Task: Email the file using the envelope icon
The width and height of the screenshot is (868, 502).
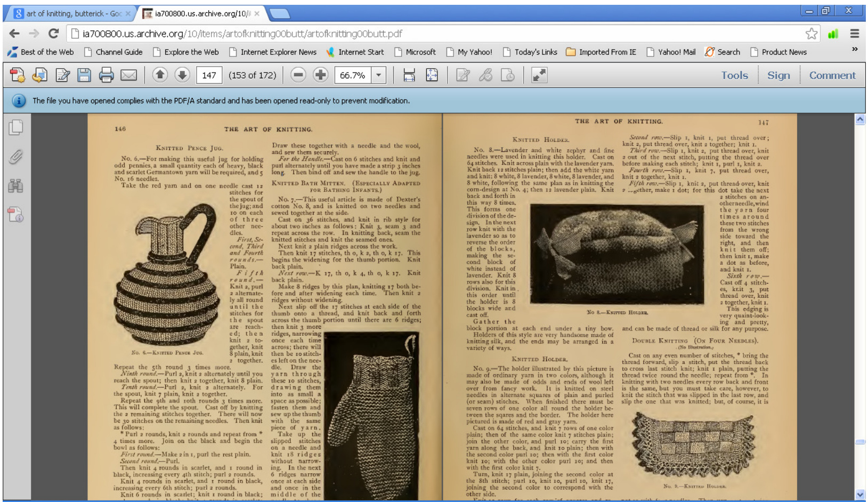Action: 128,75
